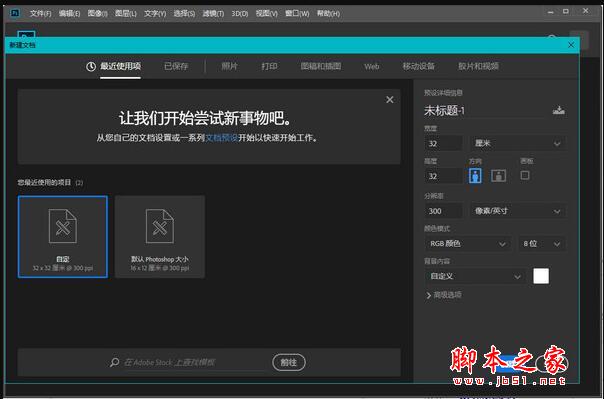604x399 pixels.
Task: Open the 自定义 background contents dropdown
Action: [x=475, y=277]
